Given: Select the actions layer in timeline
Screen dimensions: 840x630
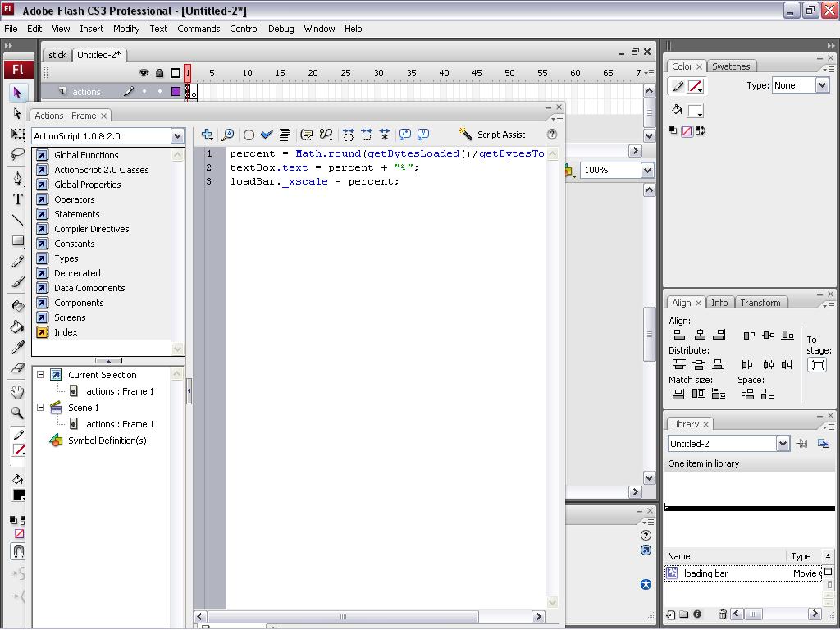Looking at the screenshot, I should [x=85, y=92].
